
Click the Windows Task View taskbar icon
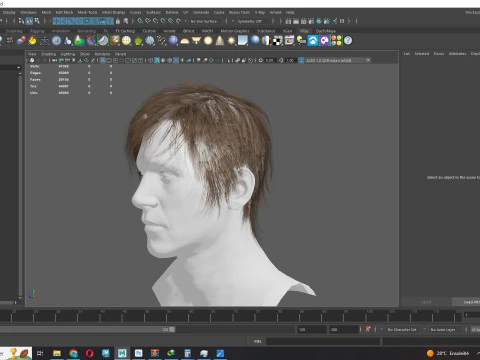click(x=40, y=353)
